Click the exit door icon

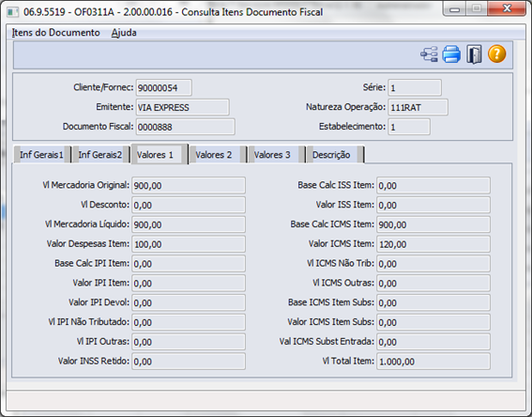[474, 54]
